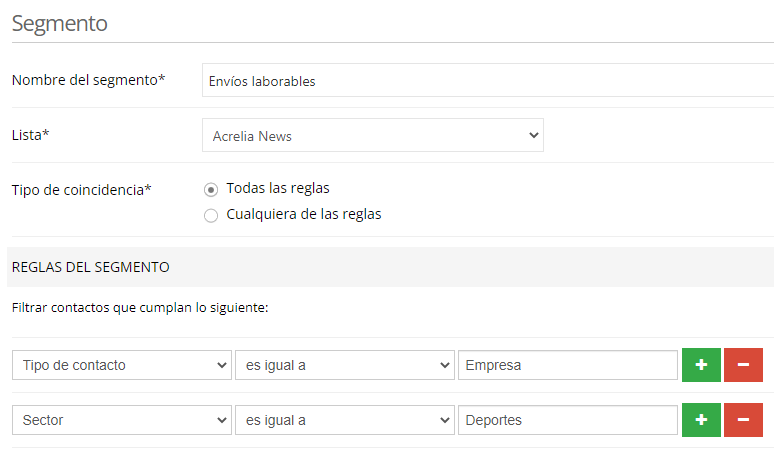Open the es igual a operator dropdown for Deportes
Image resolution: width=774 pixels, height=455 pixels.
coord(345,420)
